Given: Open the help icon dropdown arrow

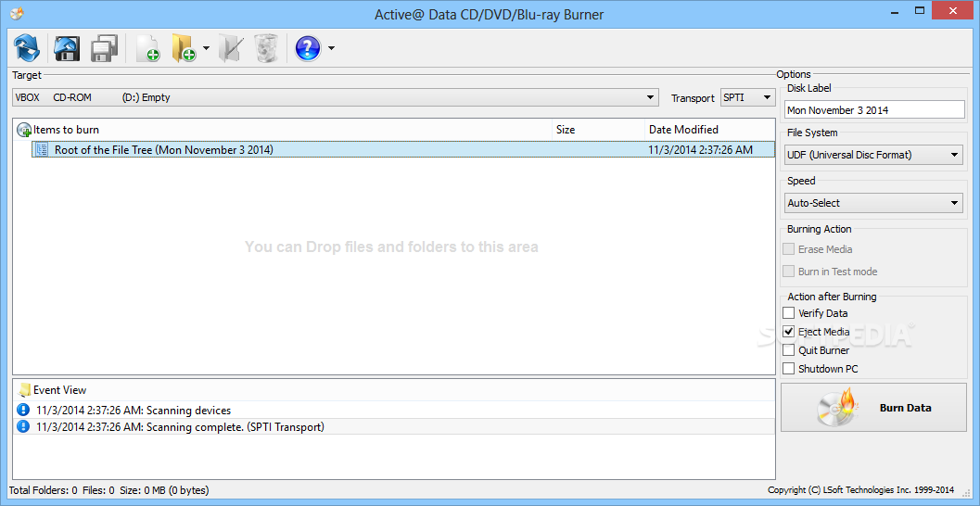Looking at the screenshot, I should tap(331, 48).
